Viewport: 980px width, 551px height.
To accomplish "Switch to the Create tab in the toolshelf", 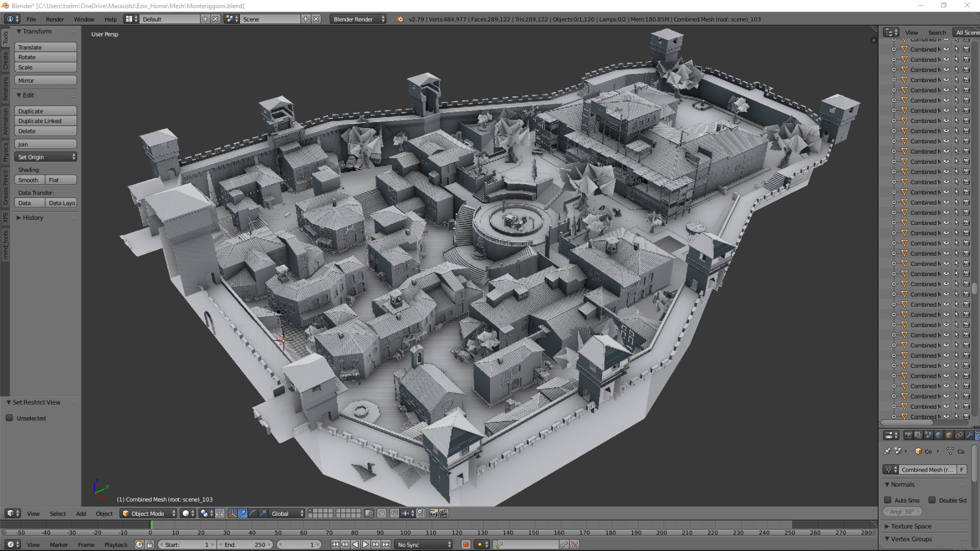I will (x=6, y=61).
